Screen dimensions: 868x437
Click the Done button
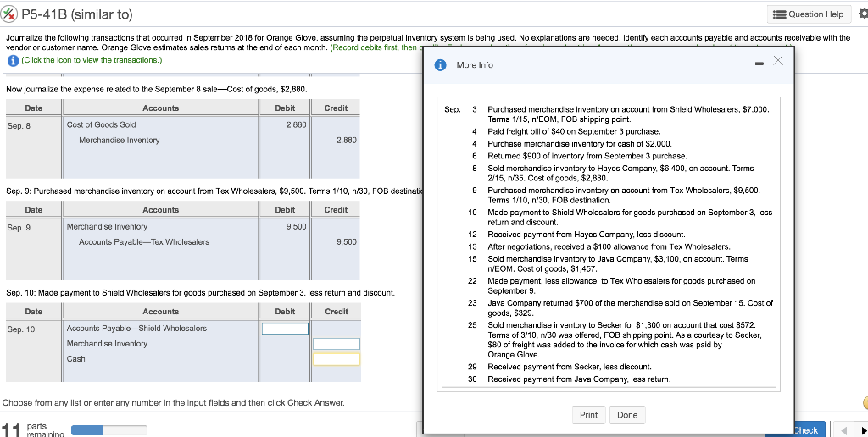(x=627, y=415)
